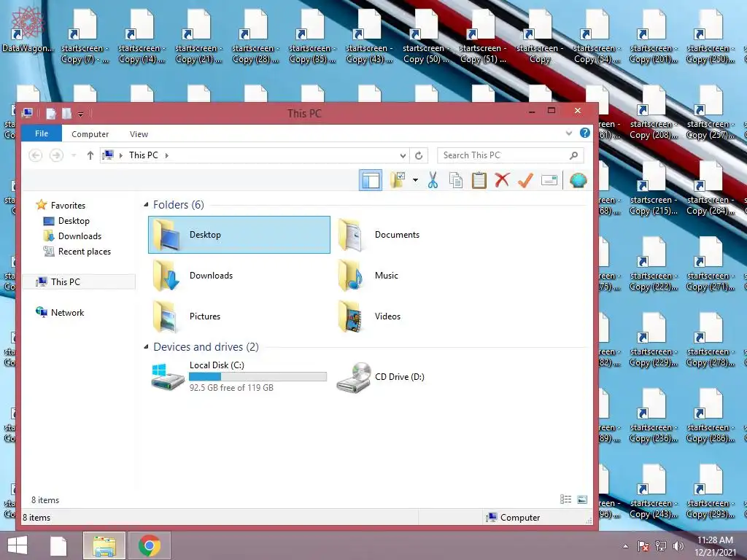Open the recent locations dropdown arrow
The image size is (747, 560).
point(74,155)
